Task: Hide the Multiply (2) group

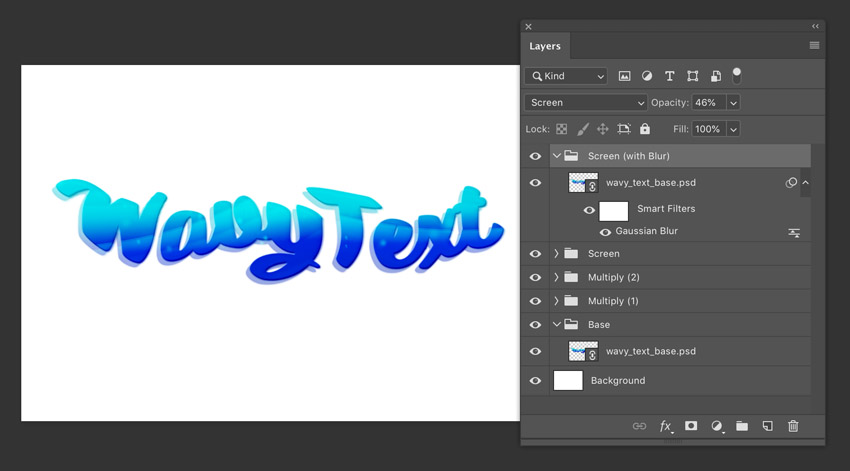Action: click(535, 277)
